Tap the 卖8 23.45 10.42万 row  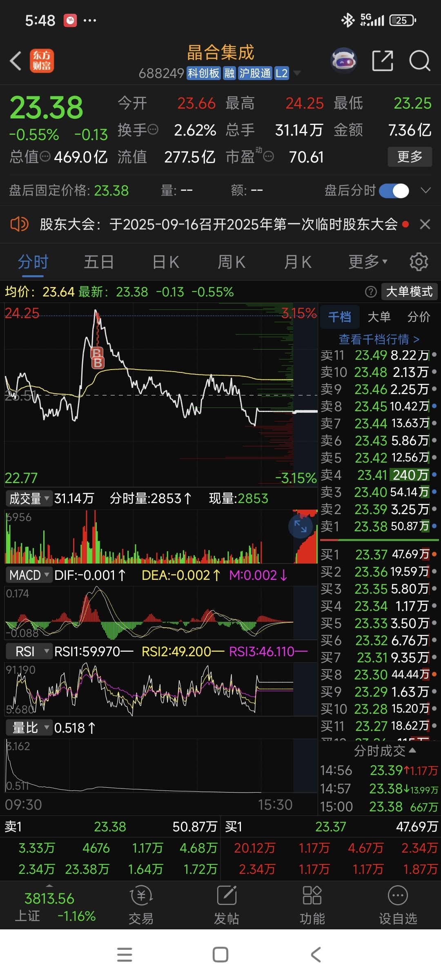coord(379,406)
